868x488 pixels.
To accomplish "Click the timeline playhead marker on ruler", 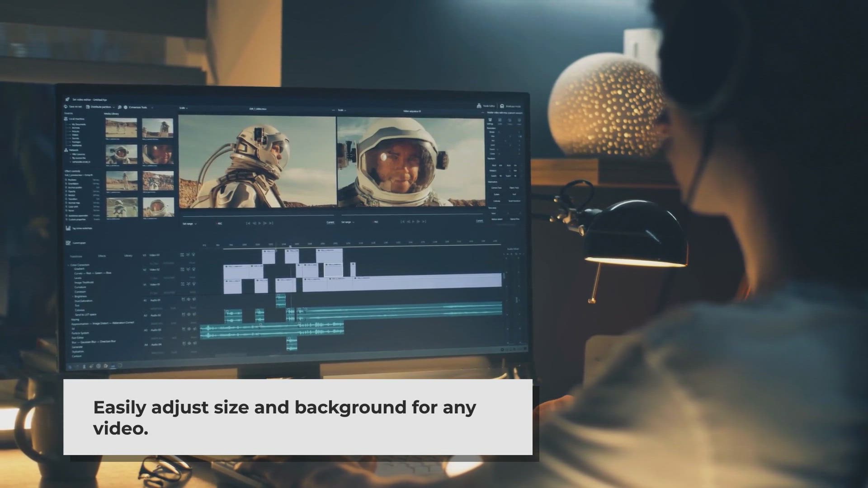I will click(x=290, y=246).
